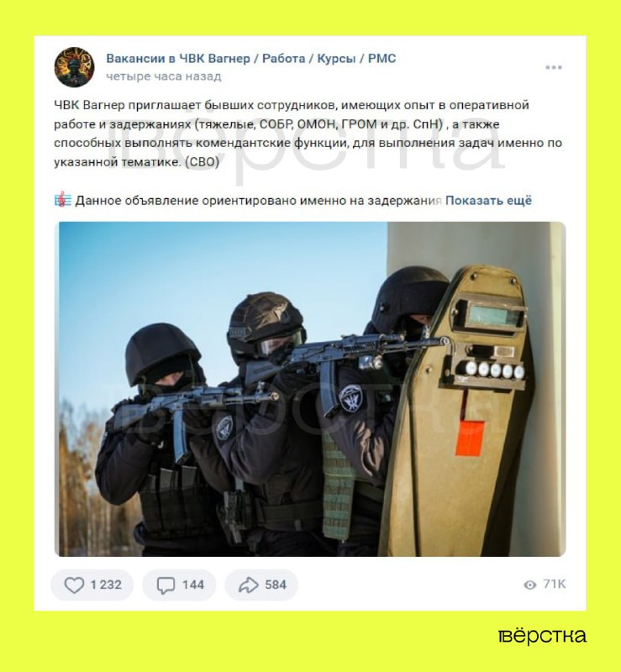Image resolution: width=621 pixels, height=672 pixels.
Task: Click the eye views icon
Action: 530,585
